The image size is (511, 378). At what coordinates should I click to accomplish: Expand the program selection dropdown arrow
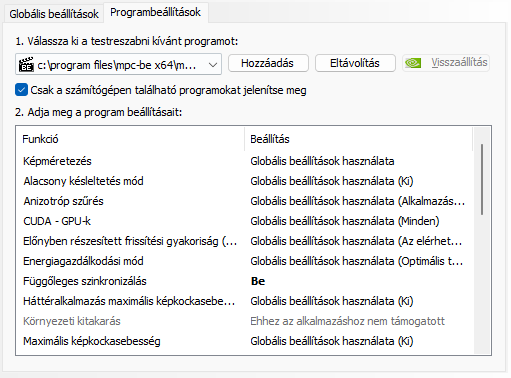213,65
